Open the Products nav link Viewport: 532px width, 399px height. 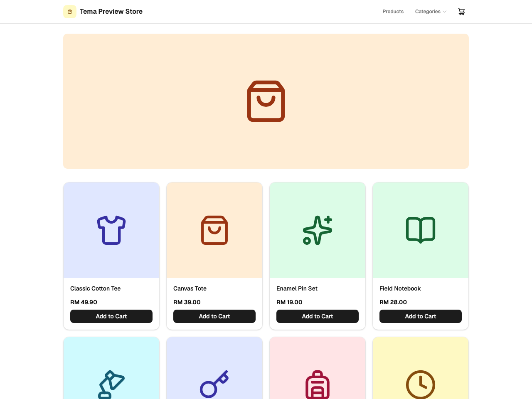tap(393, 12)
